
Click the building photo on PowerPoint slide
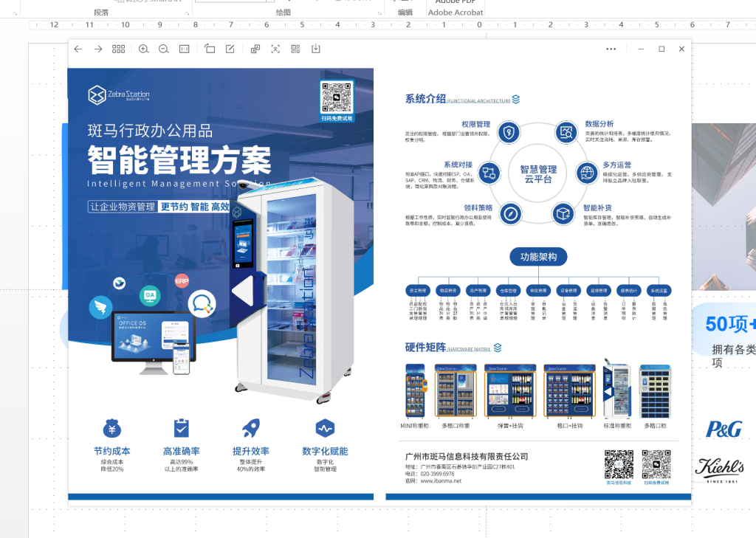point(724,207)
